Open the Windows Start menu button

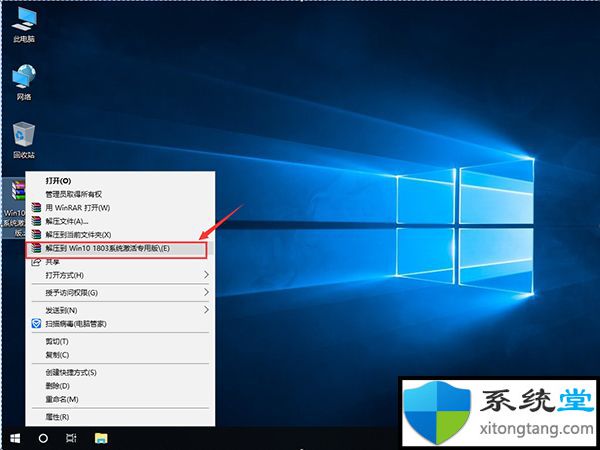[15, 438]
